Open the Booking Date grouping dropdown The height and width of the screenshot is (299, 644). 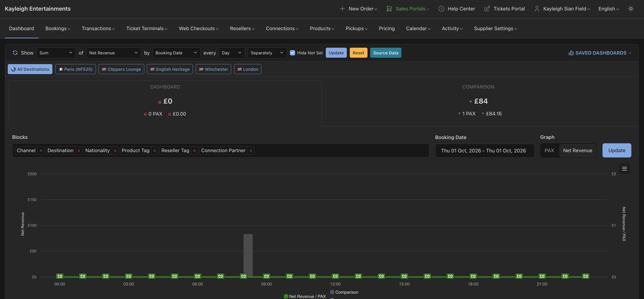pos(176,53)
